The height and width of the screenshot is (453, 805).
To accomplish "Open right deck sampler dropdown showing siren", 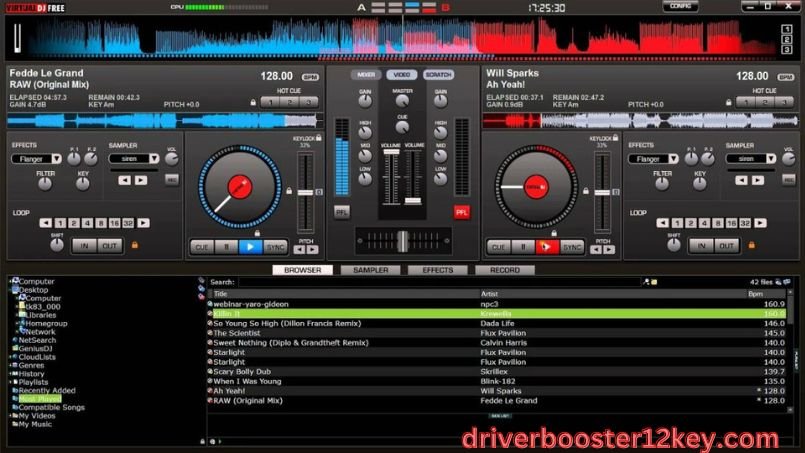I will (x=751, y=159).
